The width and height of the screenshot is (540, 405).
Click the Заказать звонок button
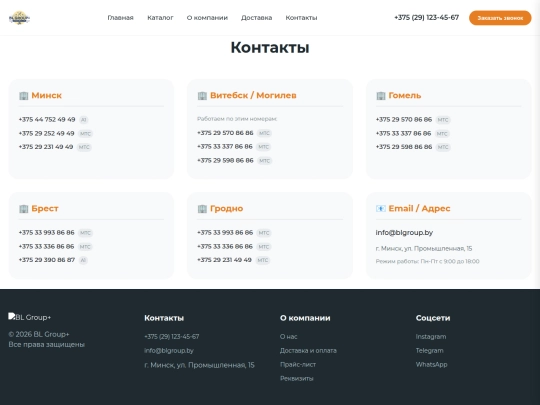pos(500,18)
